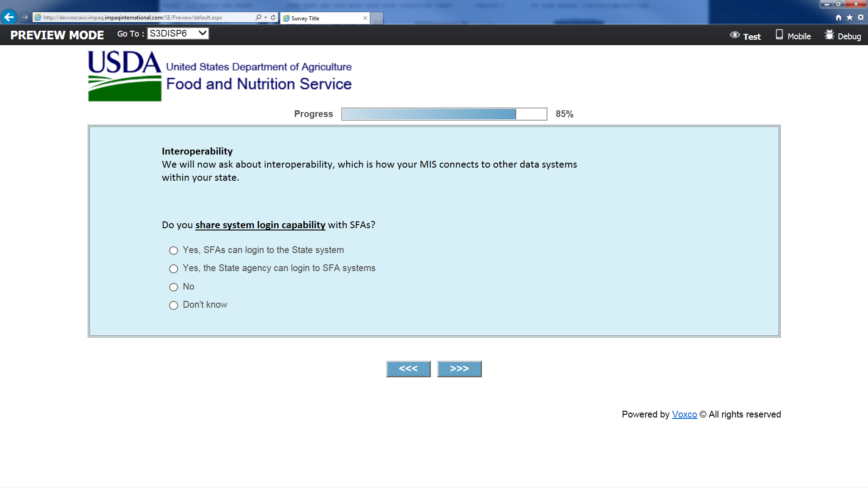Click the browser back arrow button
This screenshot has width=868, height=488.
[x=9, y=17]
